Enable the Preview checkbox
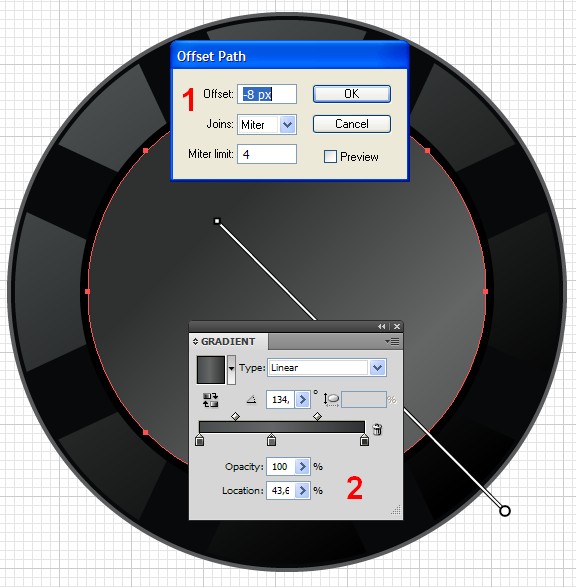The width and height of the screenshot is (576, 587). pyautogui.click(x=330, y=156)
